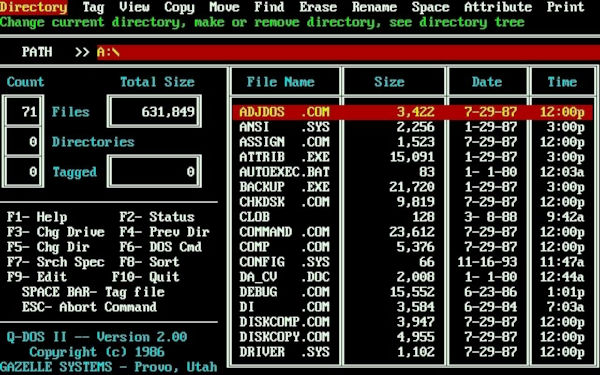The height and width of the screenshot is (375, 600).
Task: Click time 1:01p of DEBUG.COM
Action: click(x=566, y=292)
